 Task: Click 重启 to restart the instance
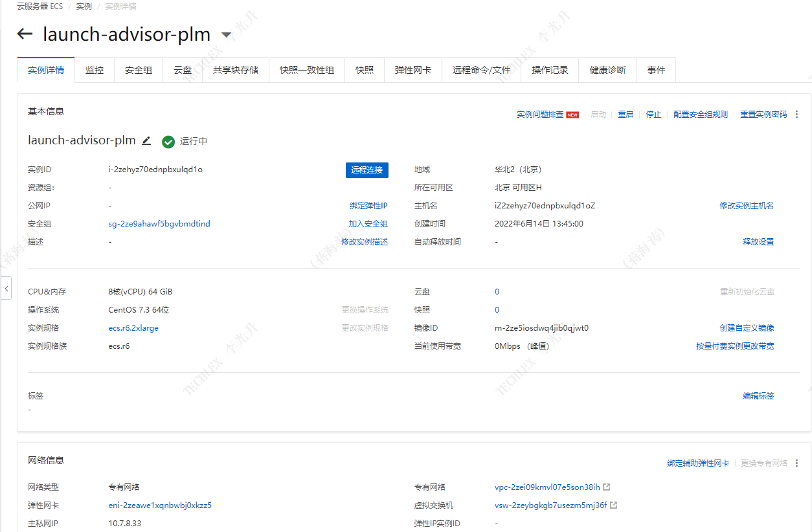click(626, 115)
